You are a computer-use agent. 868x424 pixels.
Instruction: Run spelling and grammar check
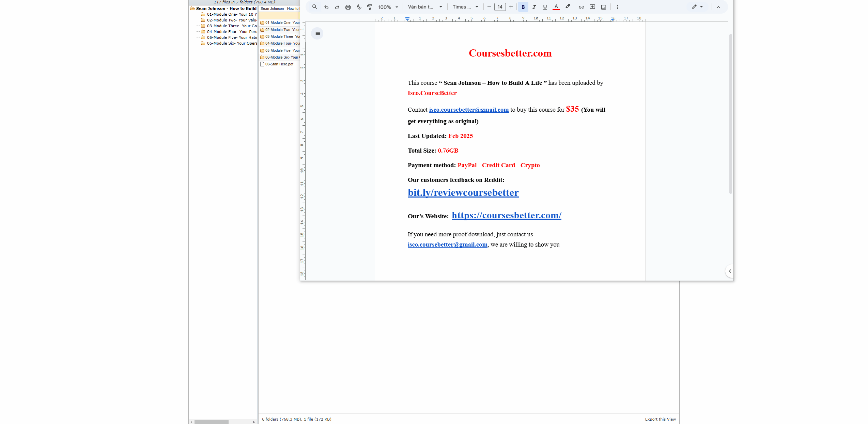tap(359, 7)
